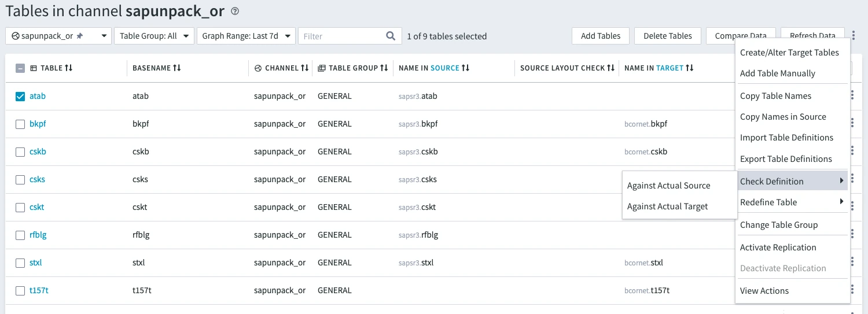The image size is (868, 314).
Task: Open the bkpf table link
Action: [38, 124]
